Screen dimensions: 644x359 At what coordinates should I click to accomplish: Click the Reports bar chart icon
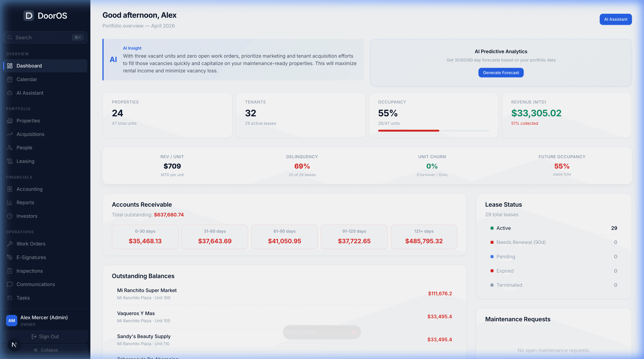[10, 203]
